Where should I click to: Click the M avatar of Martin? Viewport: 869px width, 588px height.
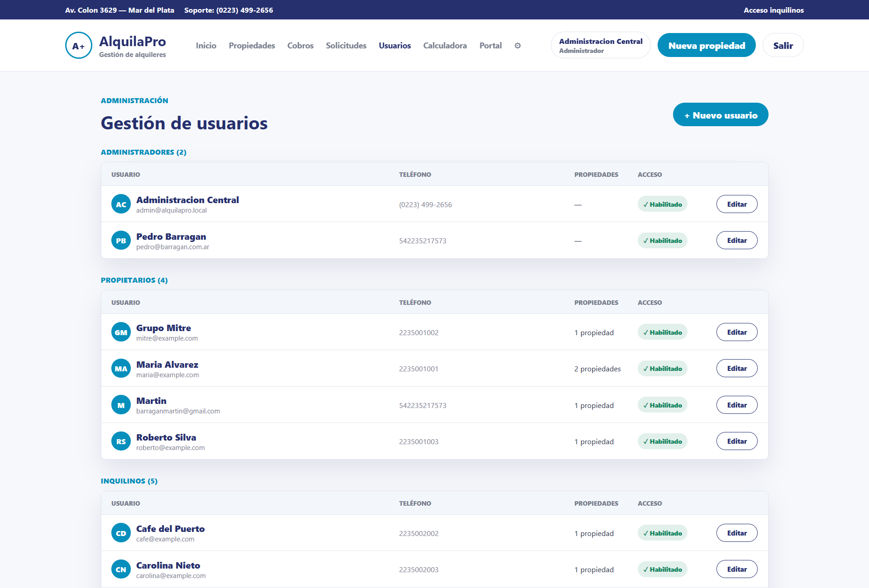pyautogui.click(x=121, y=405)
